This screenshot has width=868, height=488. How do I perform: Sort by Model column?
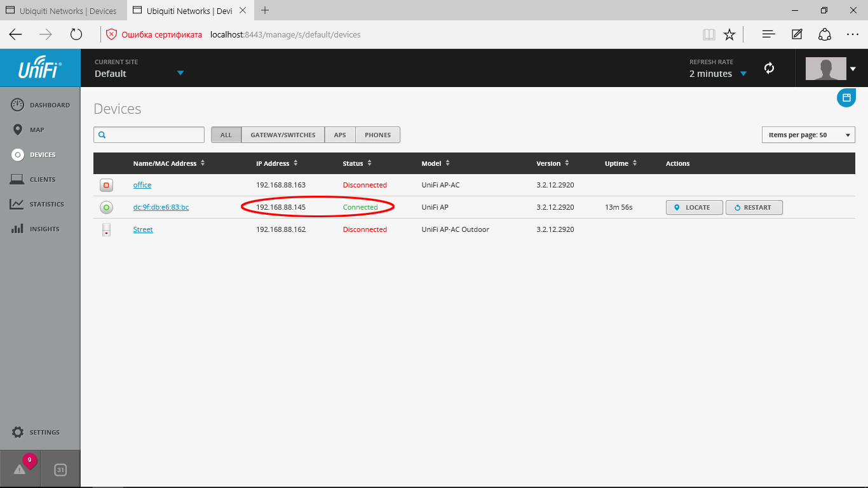pos(435,163)
